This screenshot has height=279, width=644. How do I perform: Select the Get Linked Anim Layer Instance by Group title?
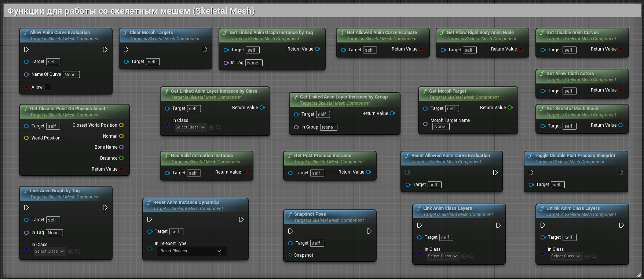[x=344, y=97]
